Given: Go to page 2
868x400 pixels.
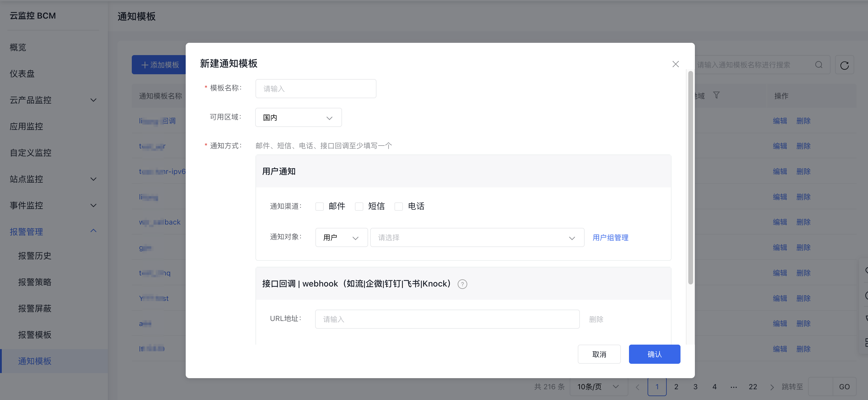Looking at the screenshot, I should click(x=676, y=387).
